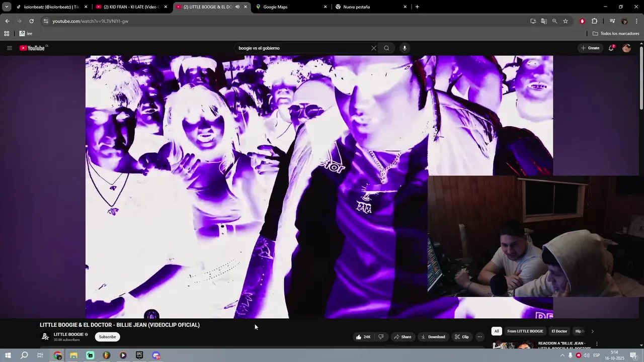This screenshot has width=644, height=362.
Task: Open a new browser tab
Action: click(417, 7)
